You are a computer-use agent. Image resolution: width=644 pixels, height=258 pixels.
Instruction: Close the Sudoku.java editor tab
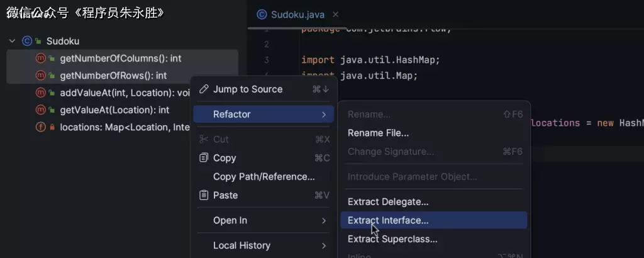pos(336,14)
